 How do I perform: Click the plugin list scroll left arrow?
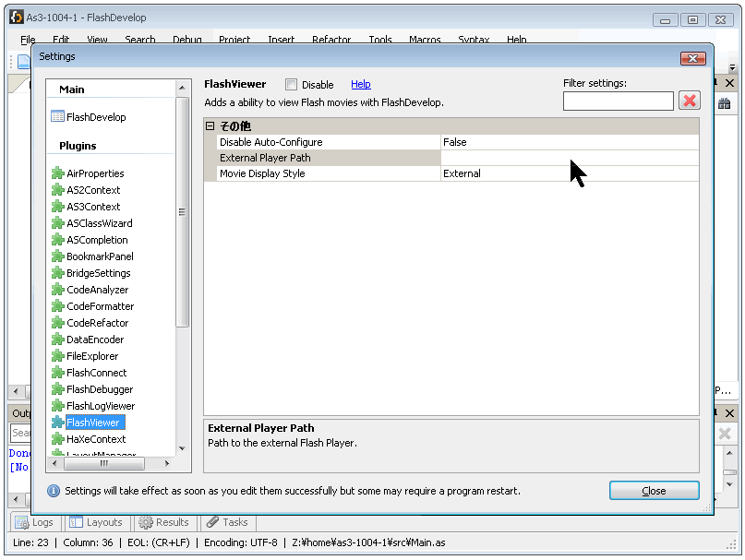pyautogui.click(x=54, y=463)
